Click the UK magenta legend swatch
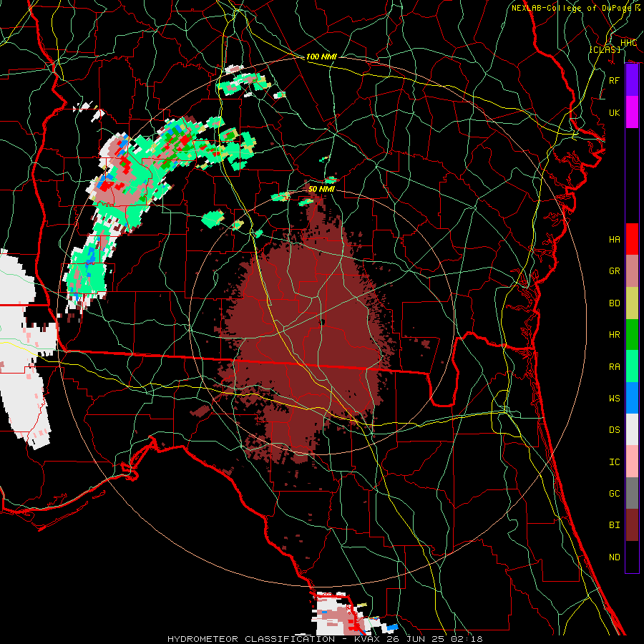Image resolution: width=644 pixels, height=644 pixels. tap(632, 112)
